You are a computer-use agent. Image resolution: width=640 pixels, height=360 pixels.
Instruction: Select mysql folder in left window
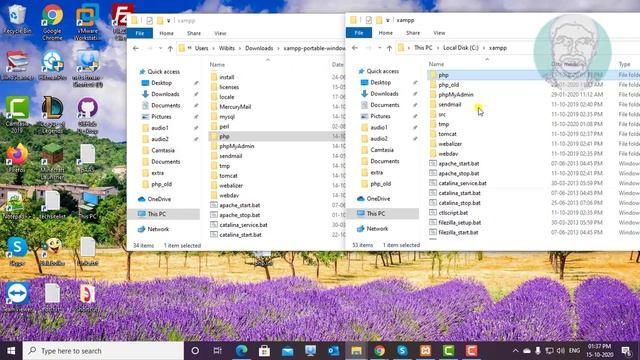point(227,117)
